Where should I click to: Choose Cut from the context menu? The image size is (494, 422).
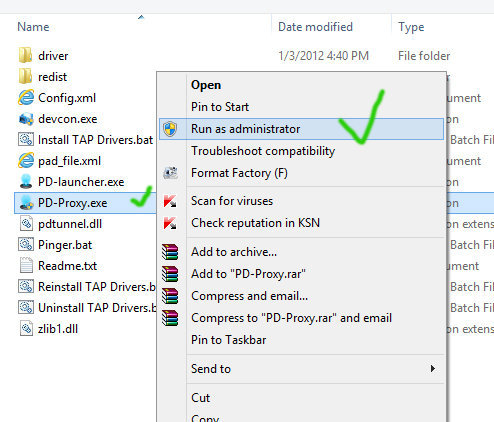200,398
